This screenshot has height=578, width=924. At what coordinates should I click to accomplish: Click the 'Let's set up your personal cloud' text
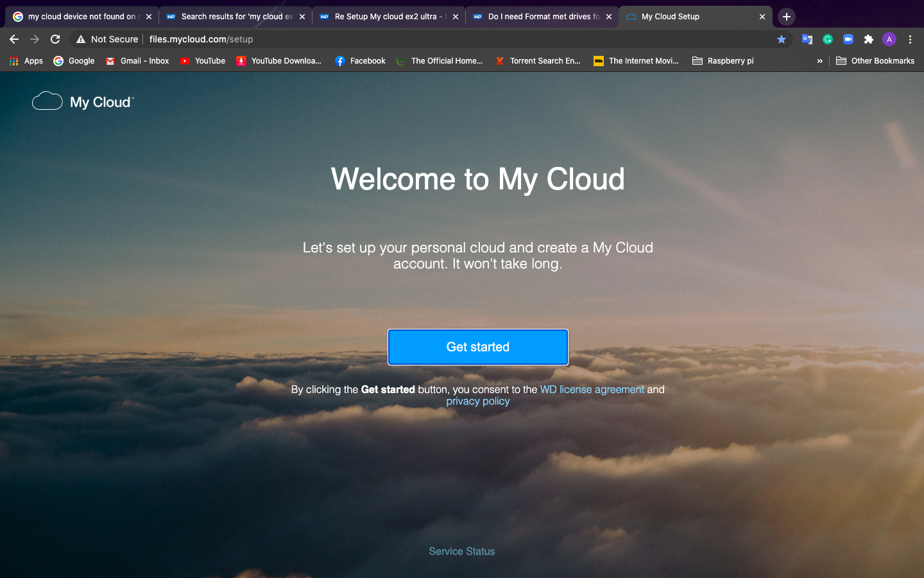[478, 256]
